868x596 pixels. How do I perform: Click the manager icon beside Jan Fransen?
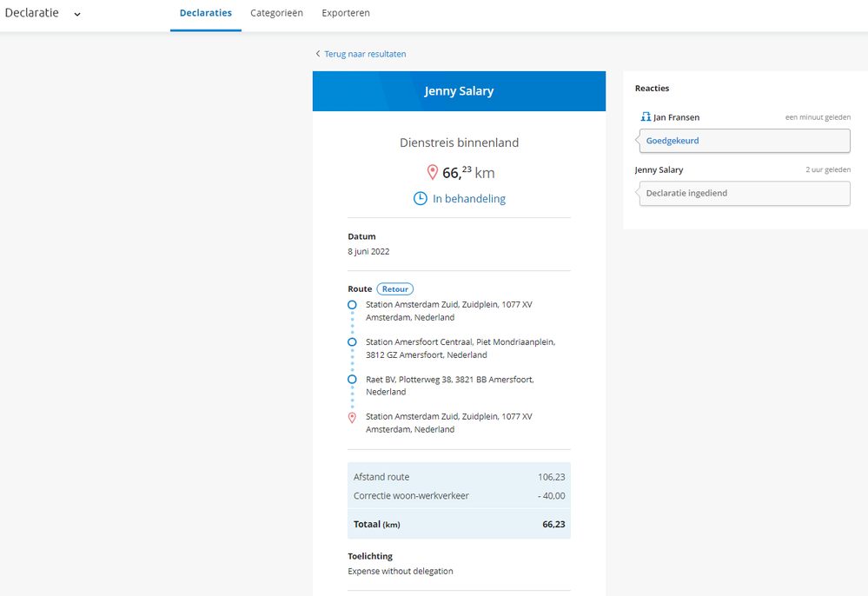646,116
